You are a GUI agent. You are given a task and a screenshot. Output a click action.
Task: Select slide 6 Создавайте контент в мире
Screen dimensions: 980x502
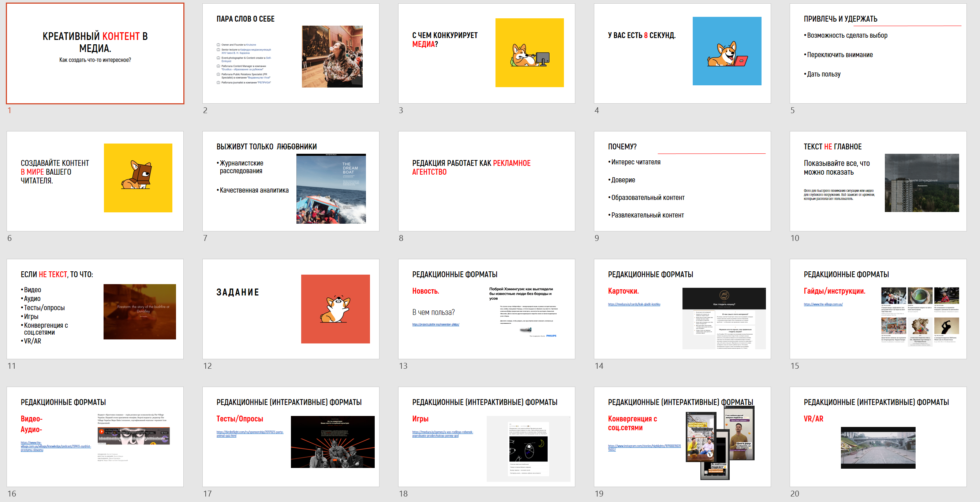[x=95, y=181]
